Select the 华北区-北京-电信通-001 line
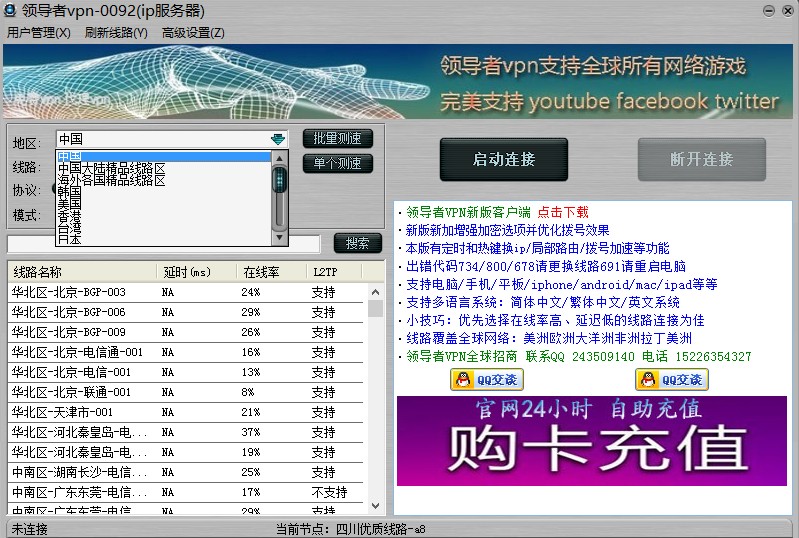 click(x=186, y=352)
